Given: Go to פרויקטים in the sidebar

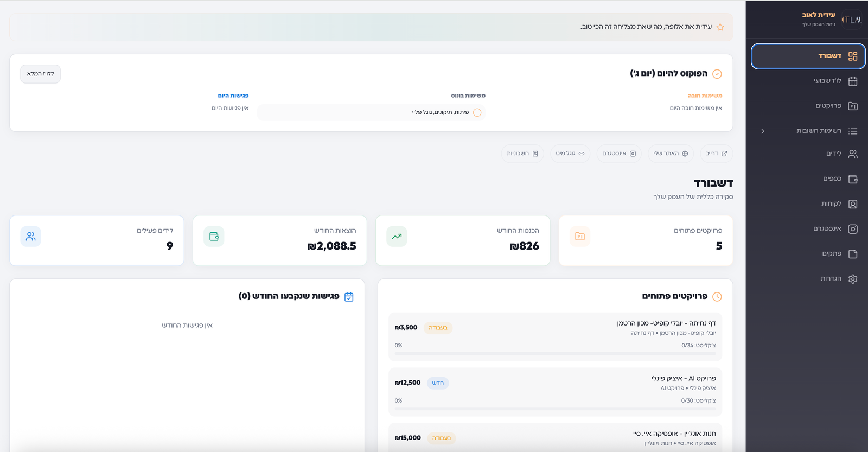Looking at the screenshot, I should [x=808, y=106].
